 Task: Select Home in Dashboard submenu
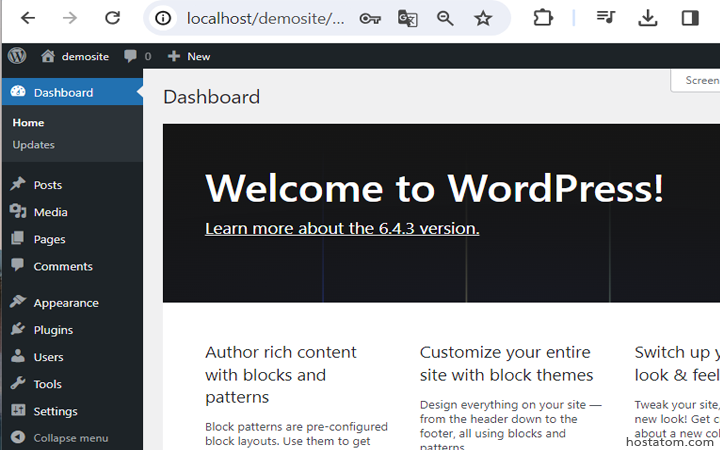pyautogui.click(x=28, y=123)
